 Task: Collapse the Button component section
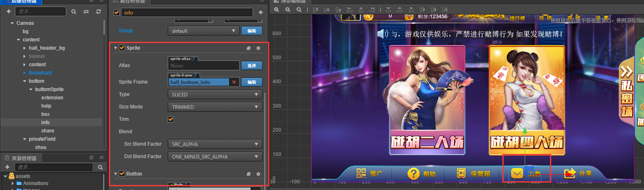coord(116,174)
